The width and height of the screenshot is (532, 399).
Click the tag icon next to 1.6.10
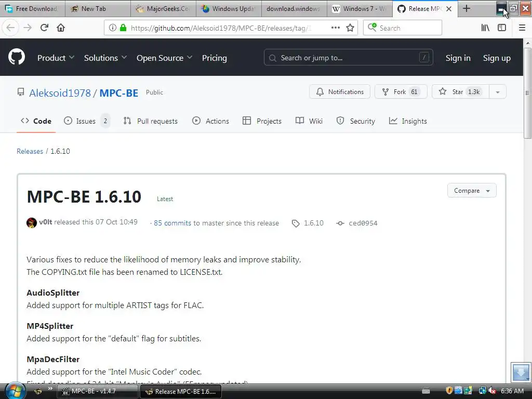tap(296, 223)
